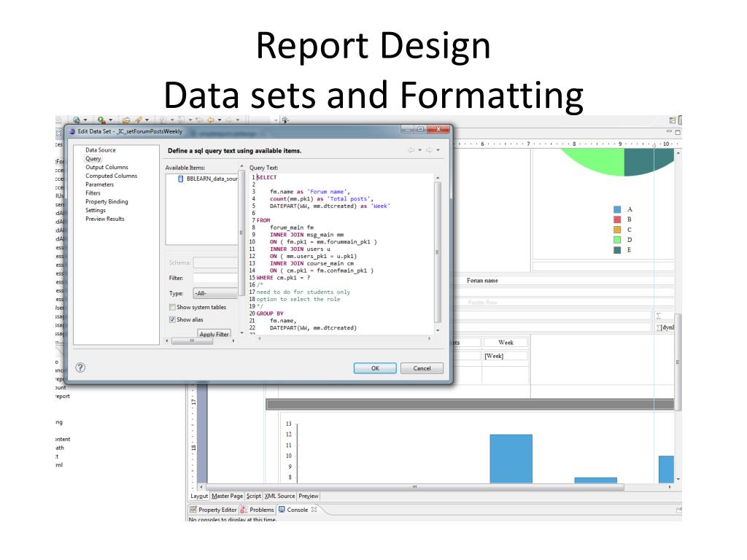The height and width of the screenshot is (560, 747).
Task: Click the pencil wizard icon in the toolbar
Action: (138, 120)
